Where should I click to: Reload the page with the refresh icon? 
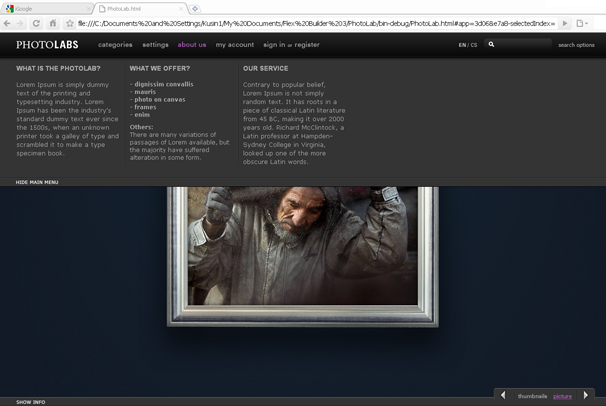point(36,23)
